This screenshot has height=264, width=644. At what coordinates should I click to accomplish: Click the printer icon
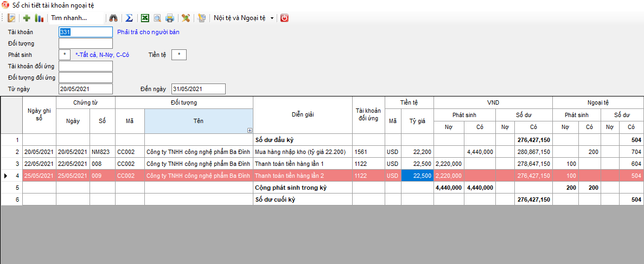(170, 18)
